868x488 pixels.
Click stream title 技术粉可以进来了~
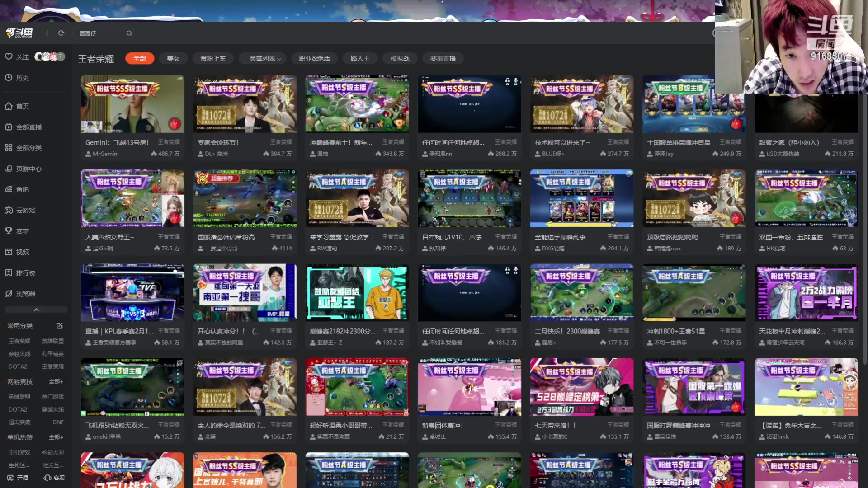(x=562, y=142)
